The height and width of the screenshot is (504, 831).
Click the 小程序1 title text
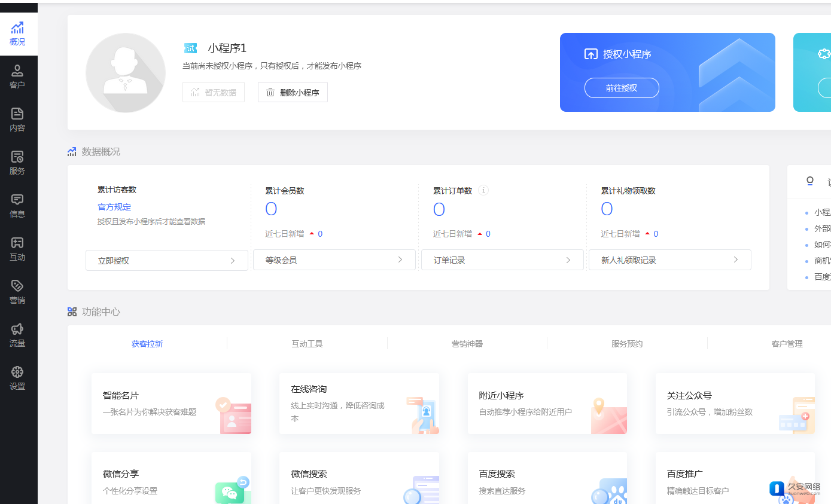227,48
